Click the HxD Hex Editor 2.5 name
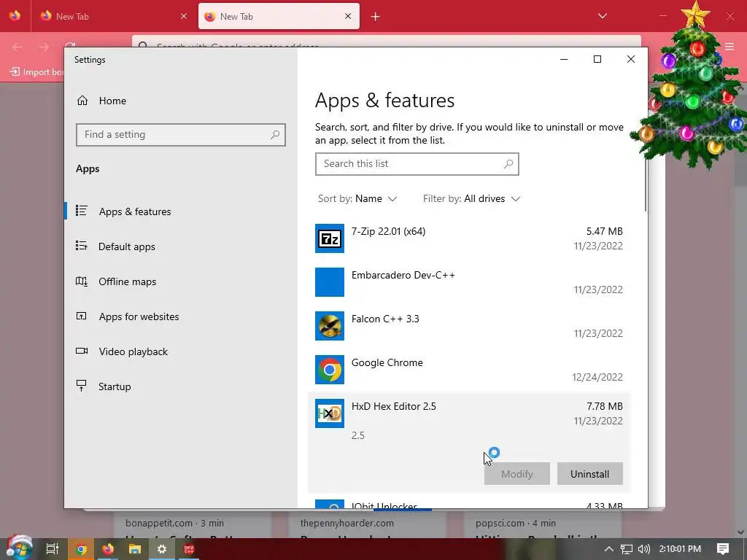 pyautogui.click(x=393, y=406)
